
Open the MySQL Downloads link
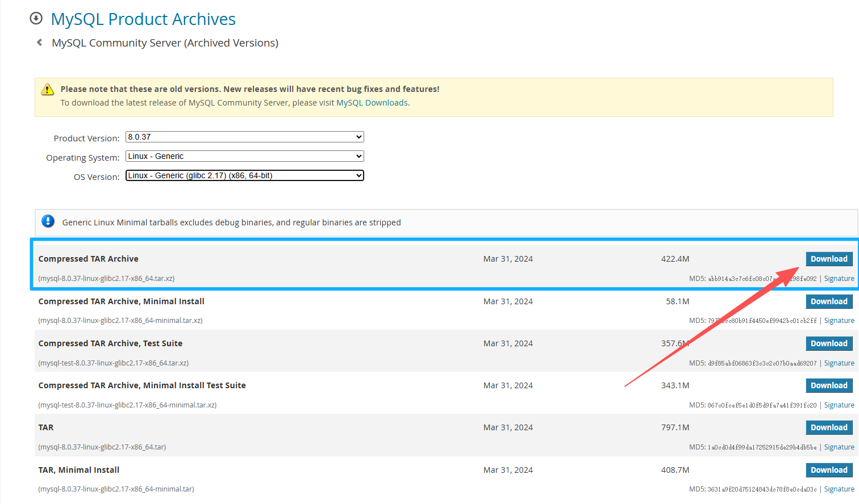click(372, 103)
